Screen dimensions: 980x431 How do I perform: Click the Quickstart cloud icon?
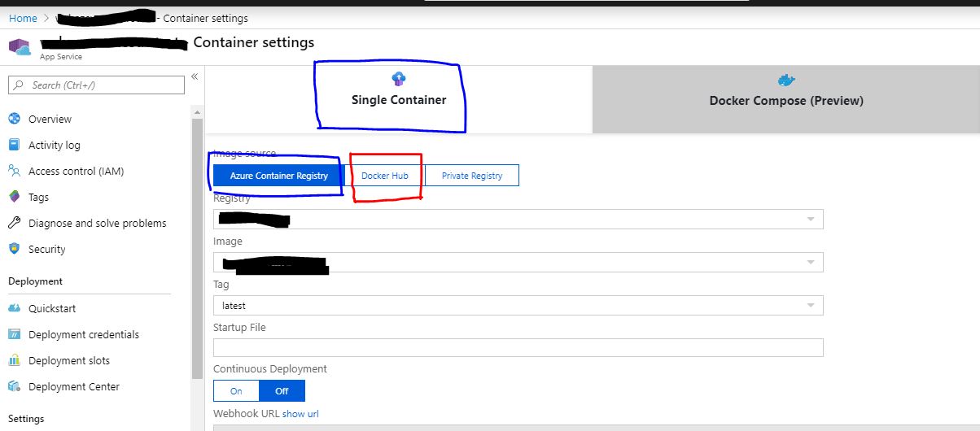point(14,308)
